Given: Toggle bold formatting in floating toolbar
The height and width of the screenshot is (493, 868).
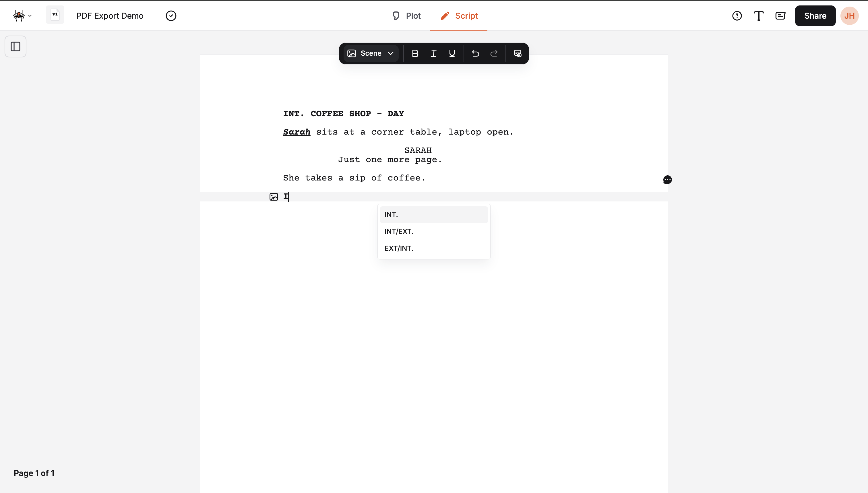Looking at the screenshot, I should click(x=415, y=53).
